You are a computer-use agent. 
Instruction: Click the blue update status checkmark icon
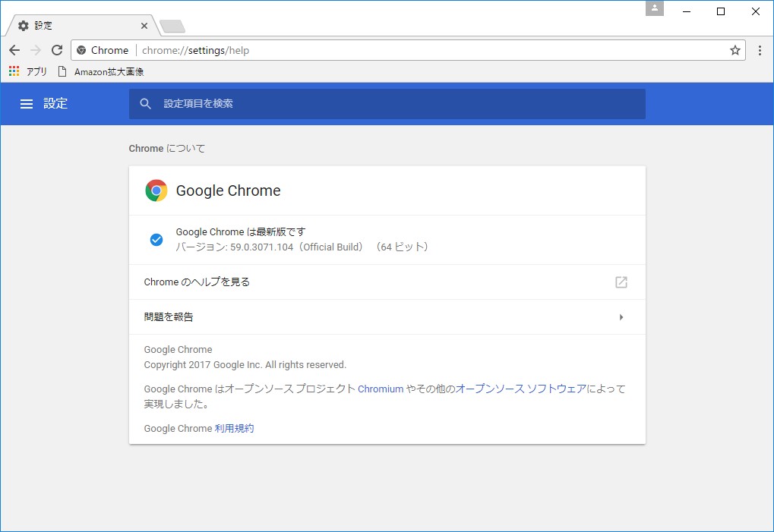coord(156,239)
